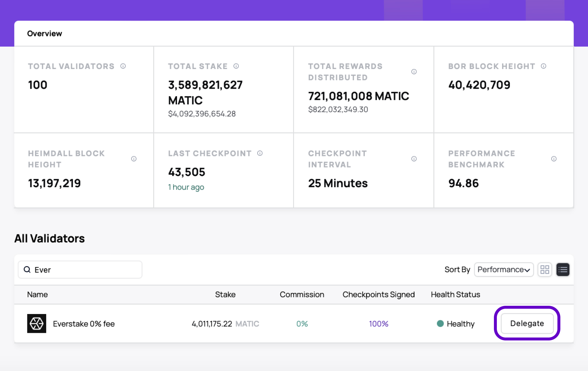Click the Everstake validator logo
Screen dimensions: 588x371
[36, 323]
